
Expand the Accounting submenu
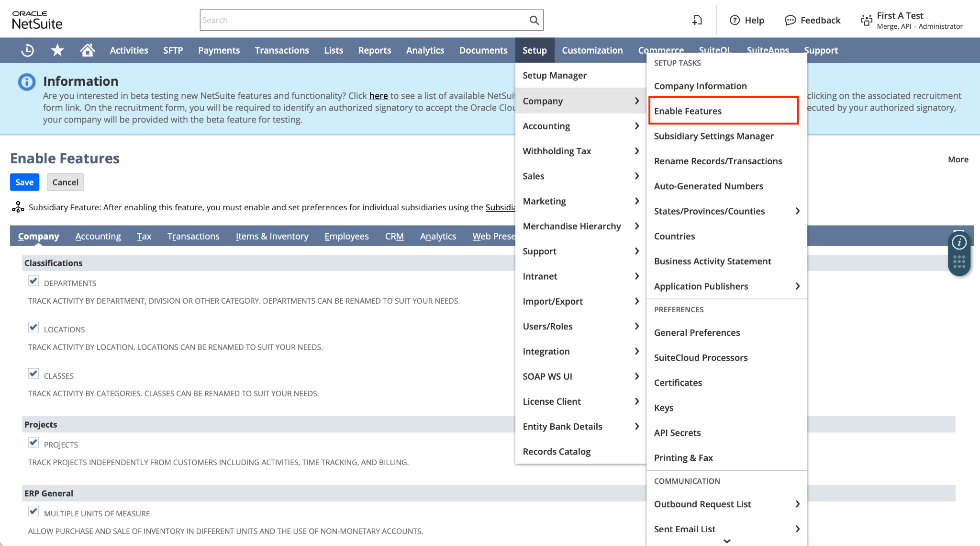click(580, 126)
